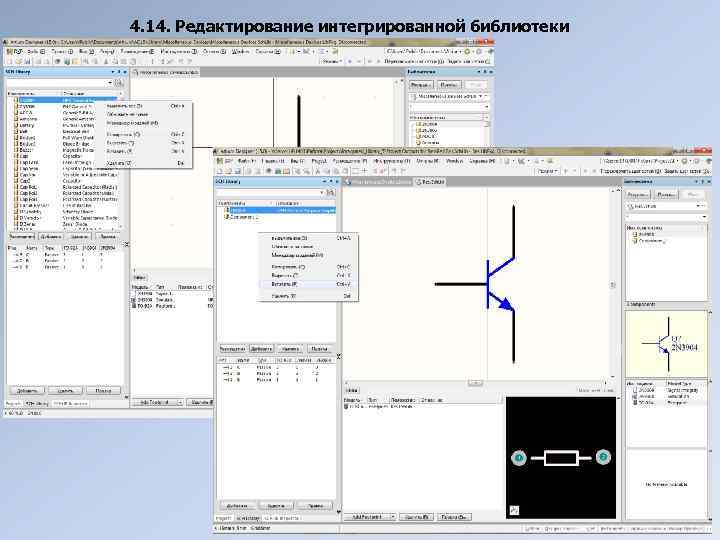Click TO-92A footprint row in front Библиотеки models list
This screenshot has width=720, height=540.
pos(666,403)
